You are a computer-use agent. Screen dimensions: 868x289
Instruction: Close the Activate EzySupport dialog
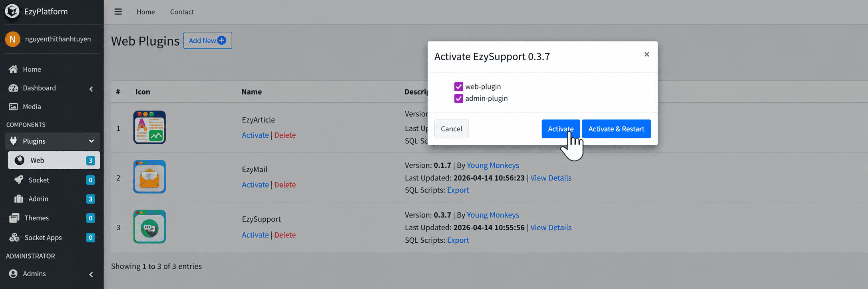[x=647, y=54]
